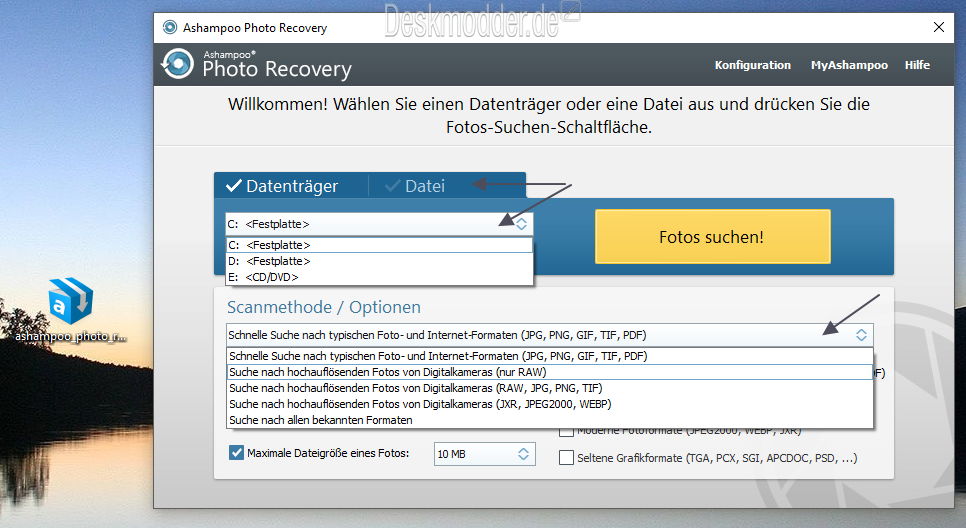Image resolution: width=966 pixels, height=528 pixels.
Task: Select drive D: <Festplatte> from list
Action: [x=379, y=261]
